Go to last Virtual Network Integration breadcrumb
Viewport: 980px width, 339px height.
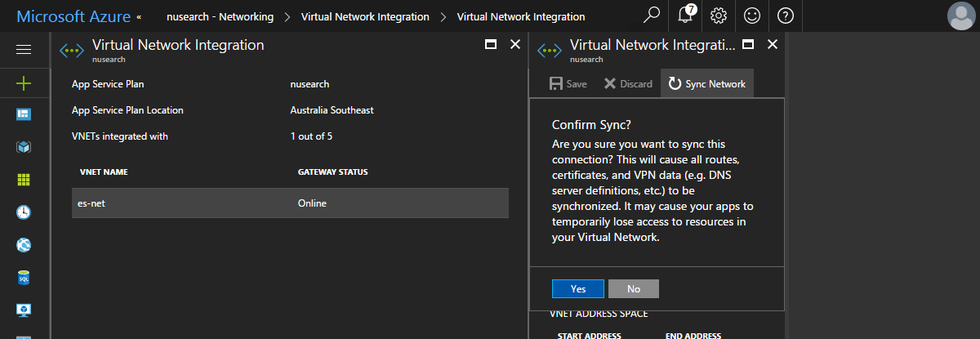tap(521, 16)
